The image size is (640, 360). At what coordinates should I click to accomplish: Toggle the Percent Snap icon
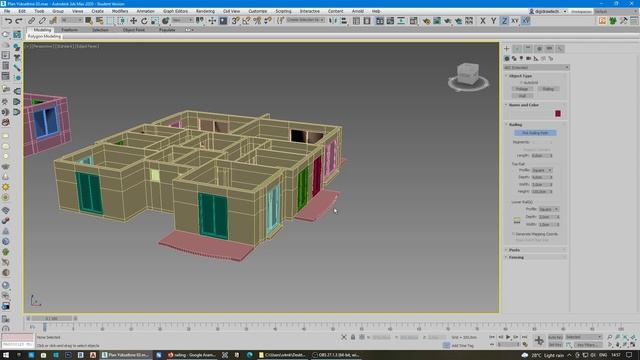[x=257, y=21]
